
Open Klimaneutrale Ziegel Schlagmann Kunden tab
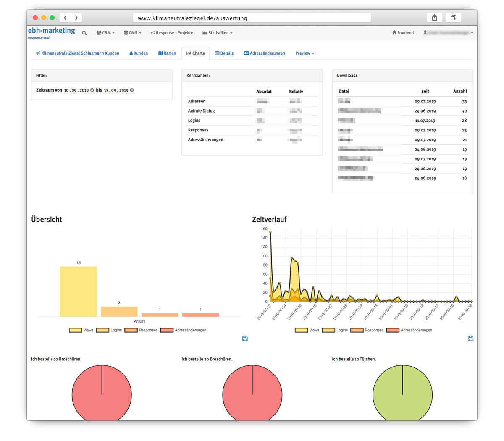78,53
